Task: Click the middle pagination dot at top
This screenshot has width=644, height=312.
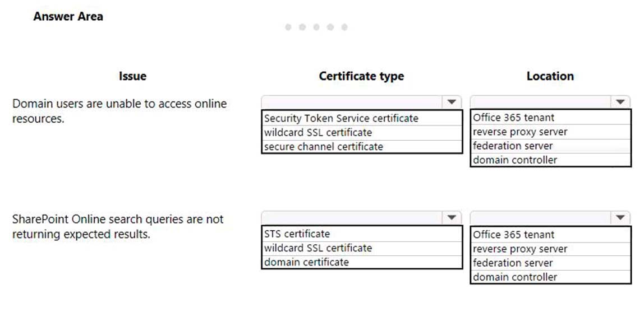Action: [x=316, y=27]
